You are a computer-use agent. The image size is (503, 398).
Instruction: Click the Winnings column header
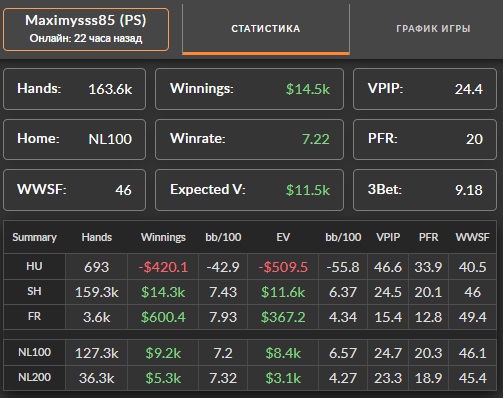(x=163, y=237)
